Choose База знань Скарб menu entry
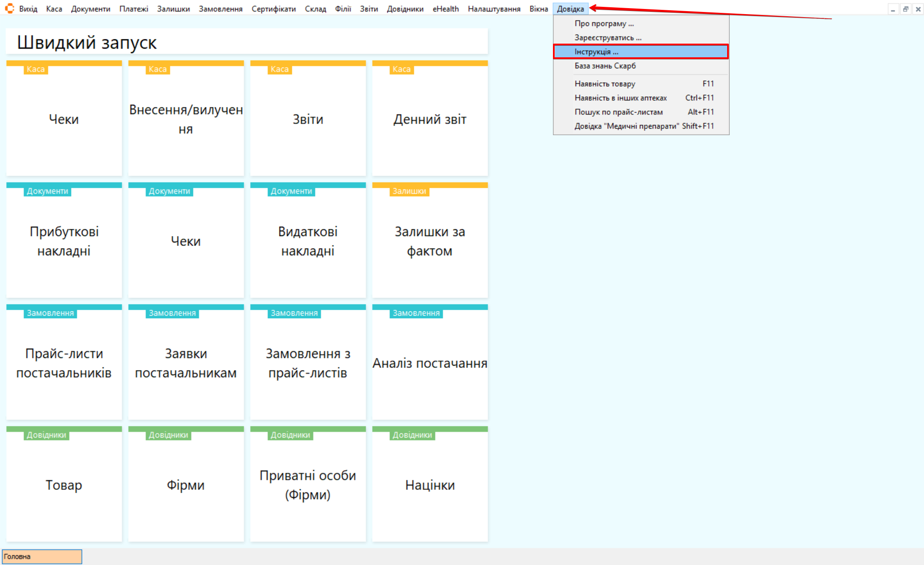This screenshot has width=924, height=565. click(605, 66)
